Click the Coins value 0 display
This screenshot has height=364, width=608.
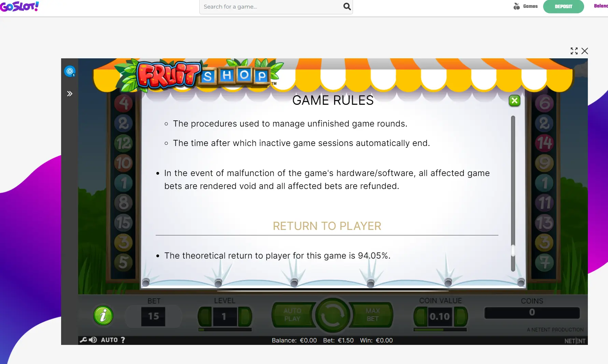(532, 312)
